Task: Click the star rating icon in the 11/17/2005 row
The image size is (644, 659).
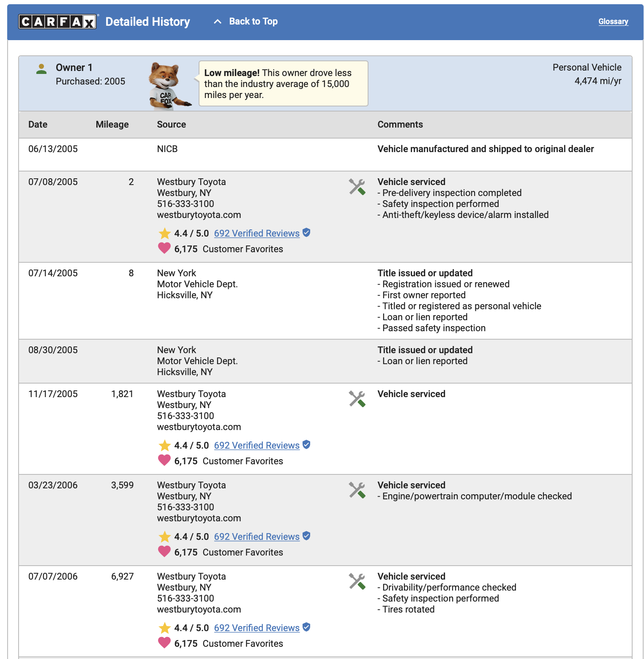Action: pyautogui.click(x=164, y=445)
